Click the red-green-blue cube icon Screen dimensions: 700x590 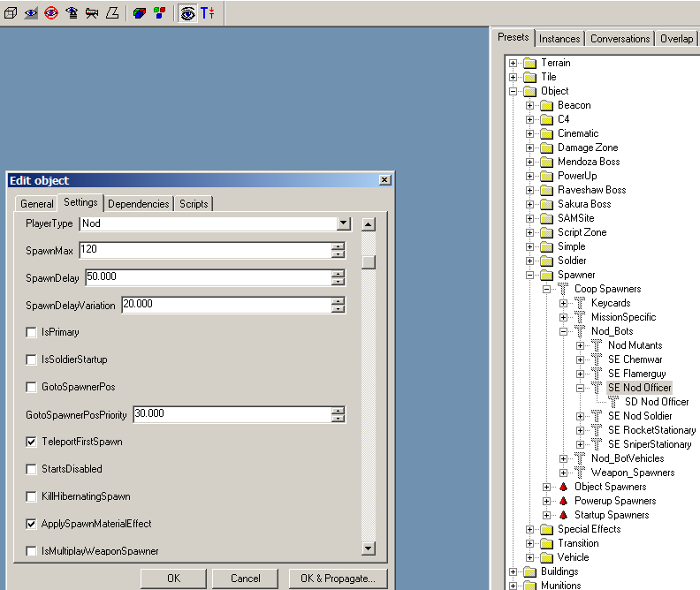(140, 13)
